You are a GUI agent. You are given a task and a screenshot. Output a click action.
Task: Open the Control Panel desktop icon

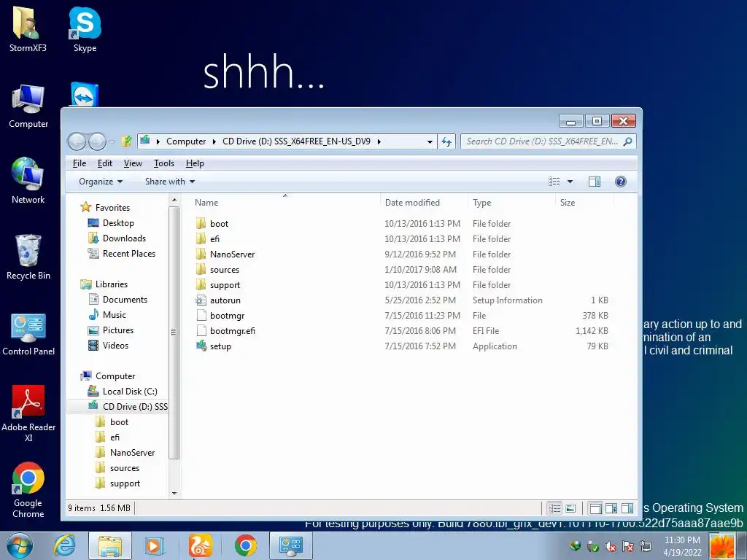(x=28, y=333)
